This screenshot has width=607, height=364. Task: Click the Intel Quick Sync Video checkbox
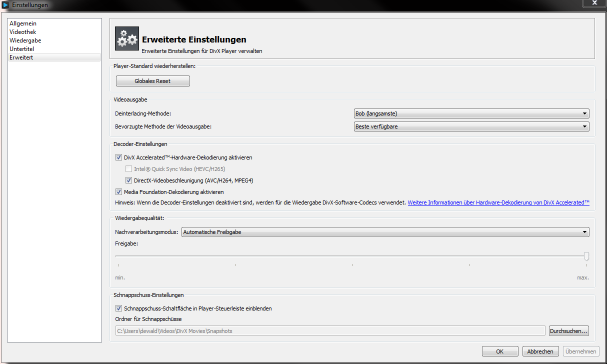pos(128,169)
